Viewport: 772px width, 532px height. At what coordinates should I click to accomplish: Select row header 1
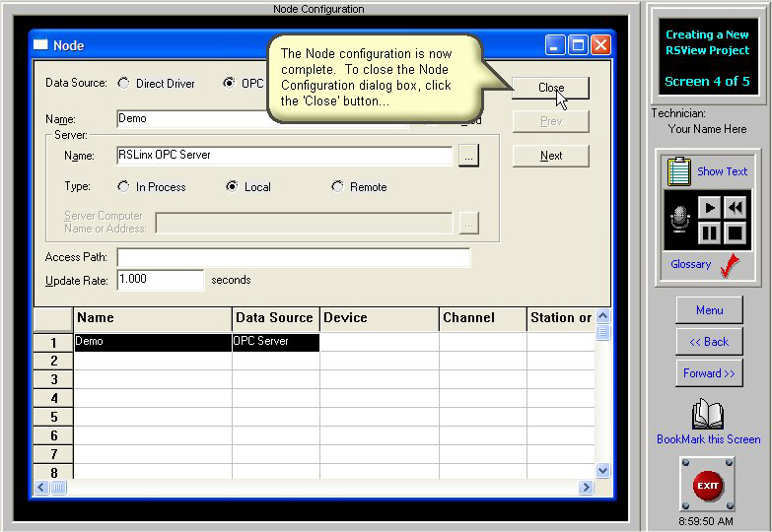(x=53, y=343)
